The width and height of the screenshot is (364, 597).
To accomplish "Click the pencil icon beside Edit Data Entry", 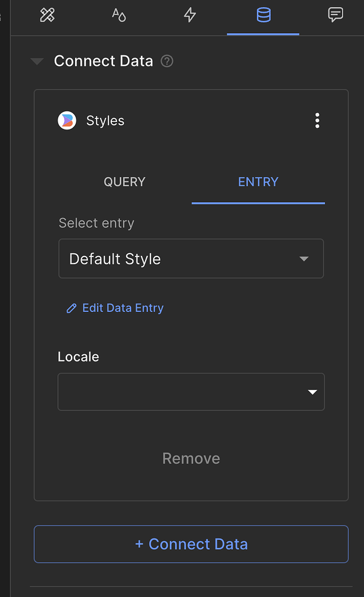I will [x=72, y=307].
